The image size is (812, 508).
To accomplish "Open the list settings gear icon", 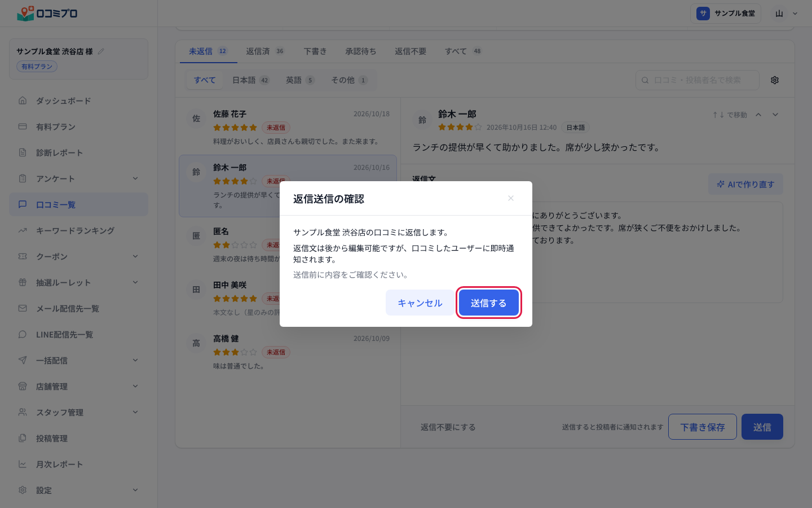I will (775, 80).
